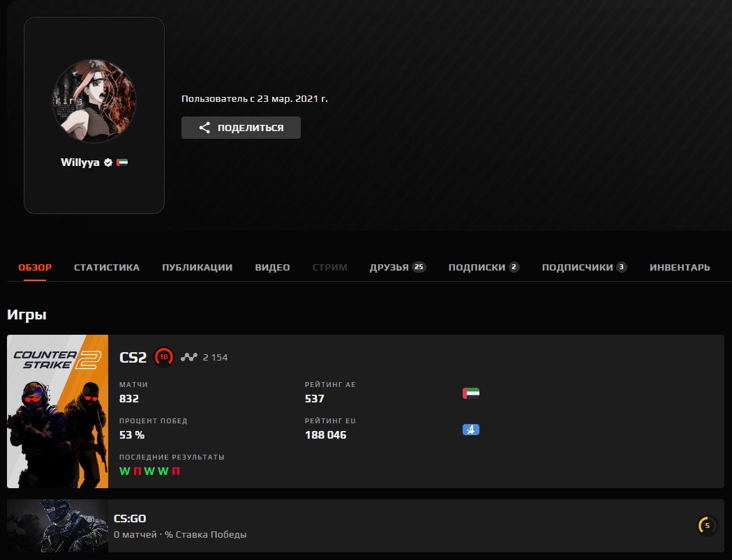The width and height of the screenshot is (732, 560).
Task: Open the ИНВЕНТАРЬ tab
Action: (x=680, y=267)
